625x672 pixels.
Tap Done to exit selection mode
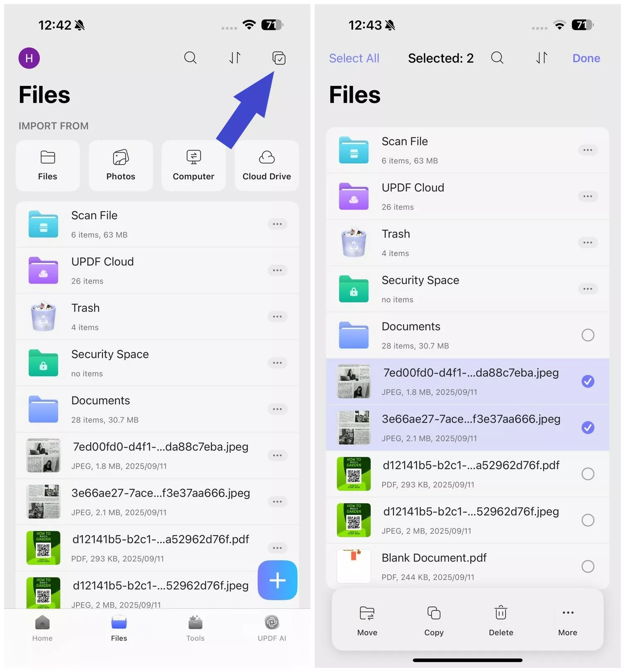point(586,58)
